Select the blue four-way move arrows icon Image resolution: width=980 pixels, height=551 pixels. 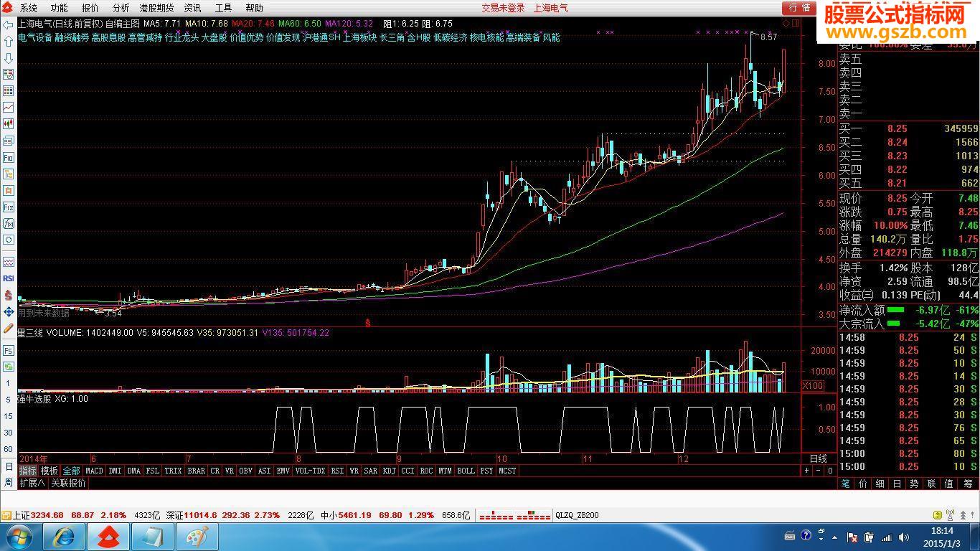point(9,311)
